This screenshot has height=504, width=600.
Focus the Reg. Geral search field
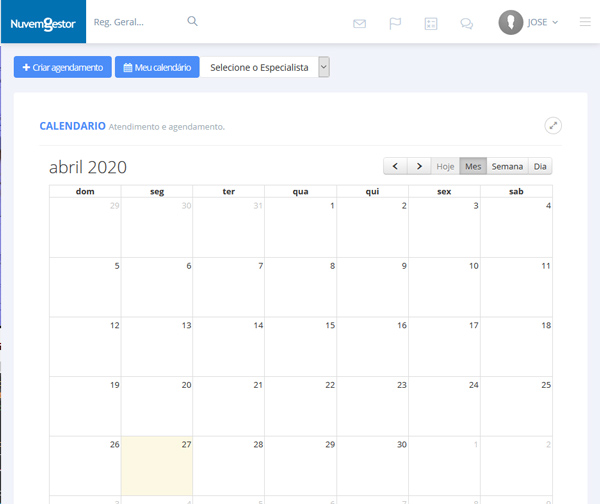coord(138,22)
